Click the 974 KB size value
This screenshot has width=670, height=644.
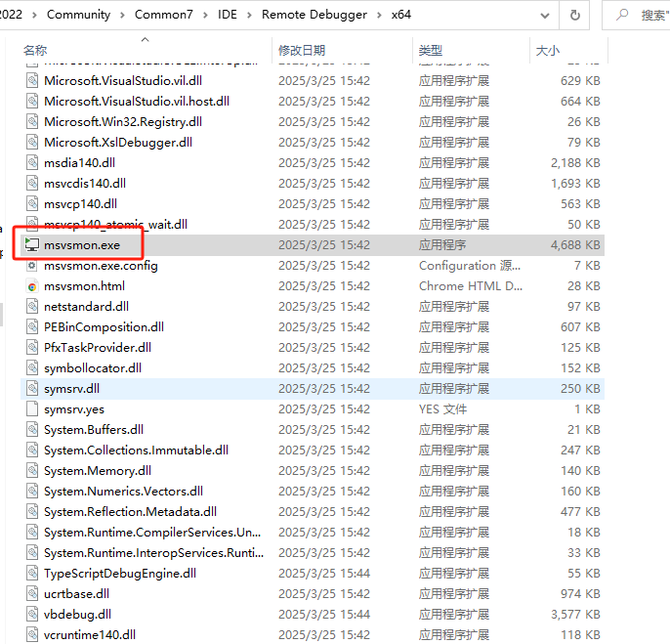pyautogui.click(x=580, y=594)
